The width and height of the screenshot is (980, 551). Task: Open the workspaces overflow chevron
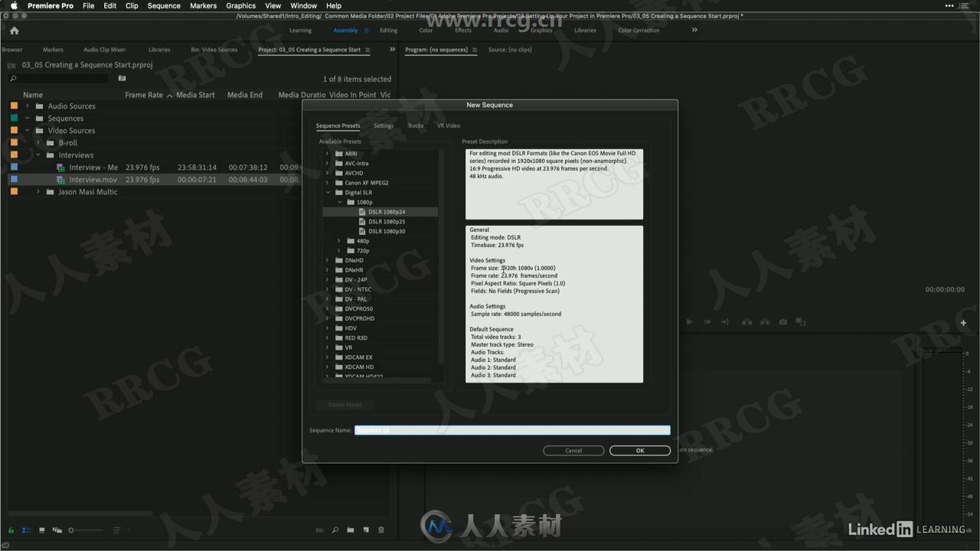694,31
